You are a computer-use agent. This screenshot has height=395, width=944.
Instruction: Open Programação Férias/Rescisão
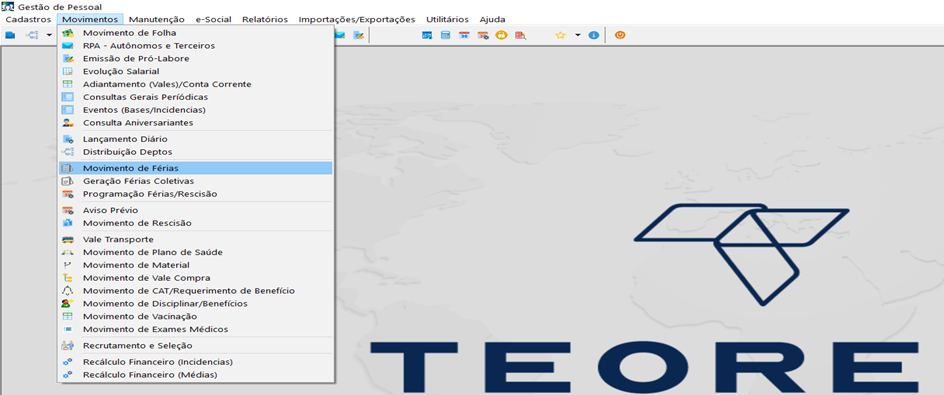click(x=195, y=194)
